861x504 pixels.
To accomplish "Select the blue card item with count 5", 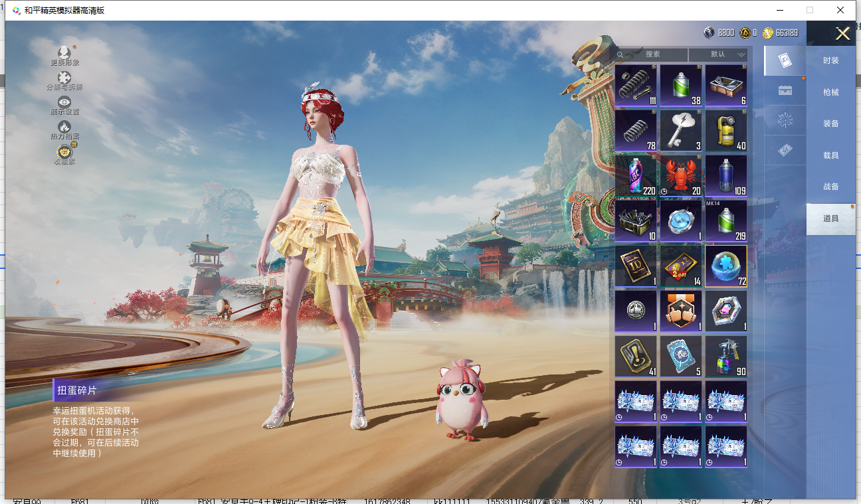I will coord(681,357).
